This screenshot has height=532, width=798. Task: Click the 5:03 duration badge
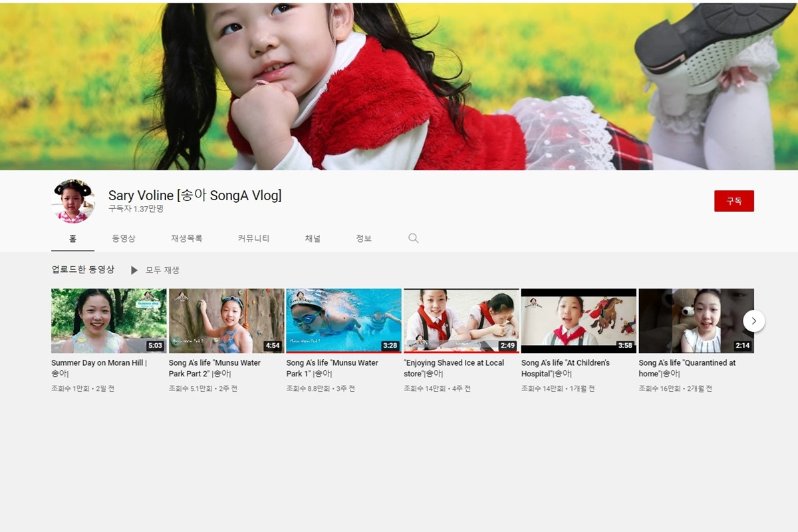point(155,346)
